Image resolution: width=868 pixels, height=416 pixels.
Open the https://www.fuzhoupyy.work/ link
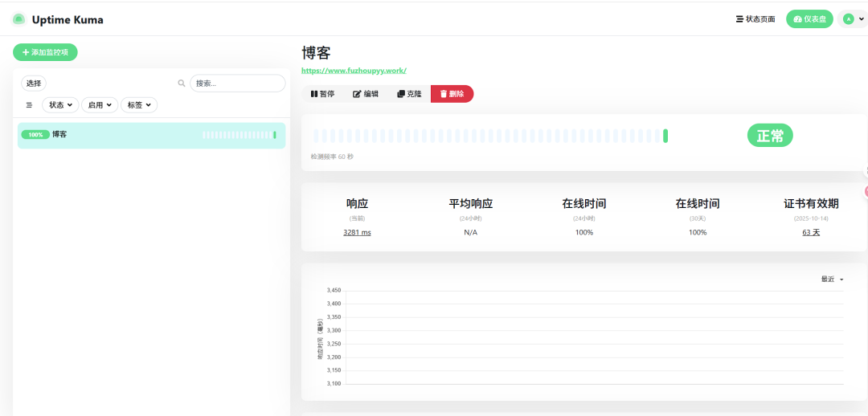354,70
